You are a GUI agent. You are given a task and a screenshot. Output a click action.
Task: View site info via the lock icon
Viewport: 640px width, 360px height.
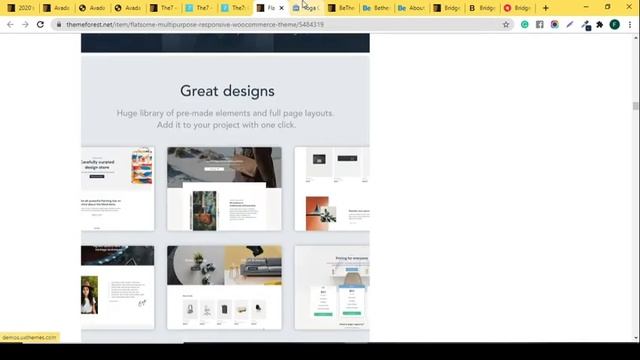pos(59,24)
